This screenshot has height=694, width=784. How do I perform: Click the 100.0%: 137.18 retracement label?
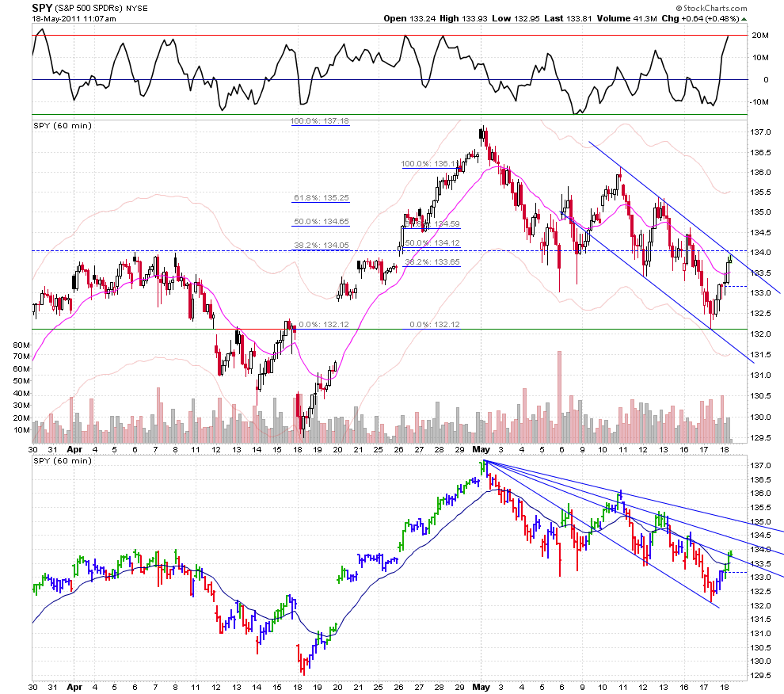320,121
